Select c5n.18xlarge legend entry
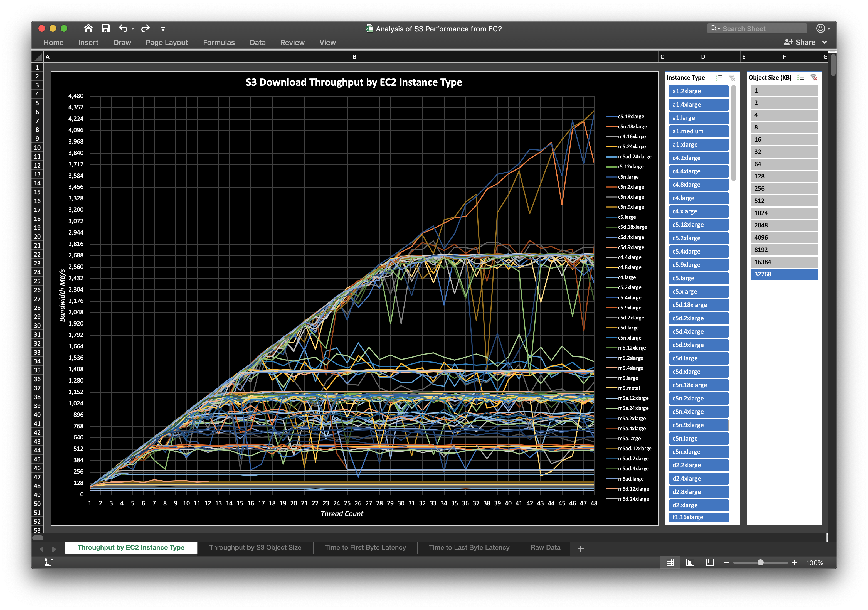This screenshot has height=610, width=868. 627,127
